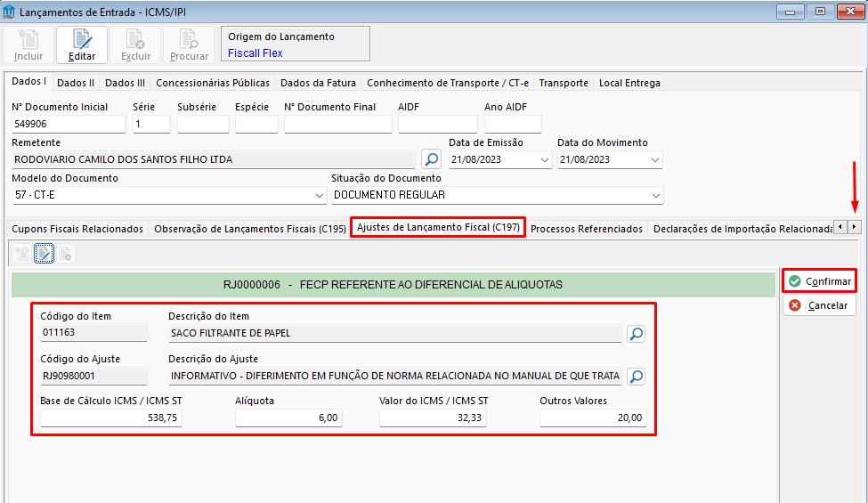
Task: Open the Situação do Documento dropdown
Action: (x=656, y=195)
